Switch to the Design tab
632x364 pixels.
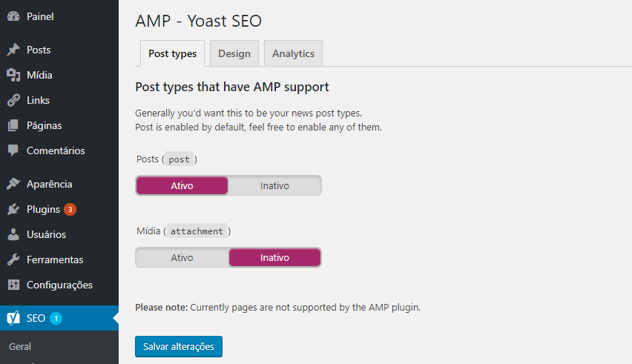[x=234, y=53]
